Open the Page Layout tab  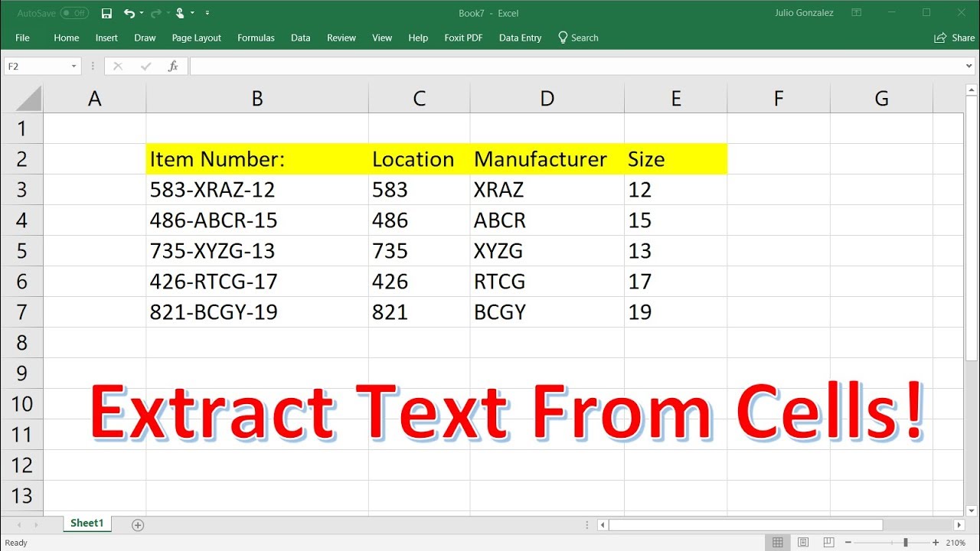[197, 37]
